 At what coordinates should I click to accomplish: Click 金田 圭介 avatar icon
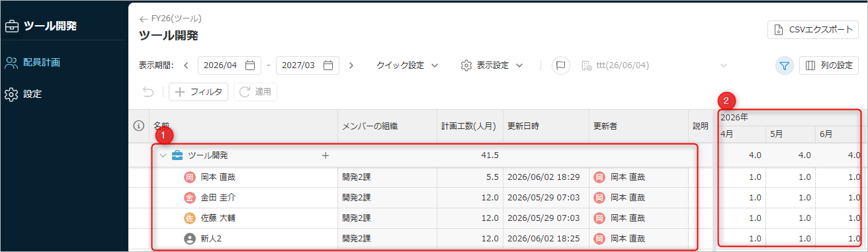click(x=189, y=197)
